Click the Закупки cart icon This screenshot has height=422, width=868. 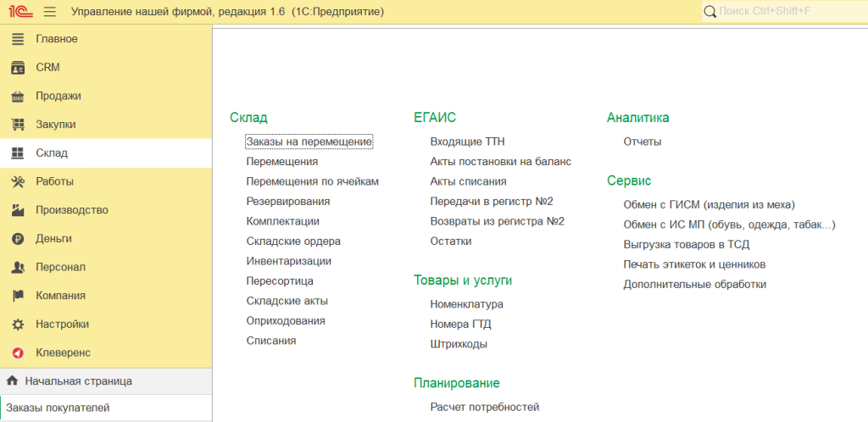[19, 125]
